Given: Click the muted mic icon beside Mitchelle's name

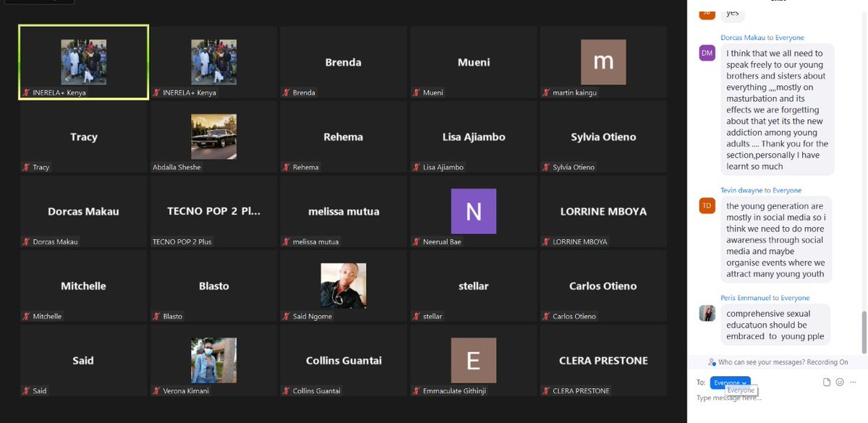Looking at the screenshot, I should point(27,316).
